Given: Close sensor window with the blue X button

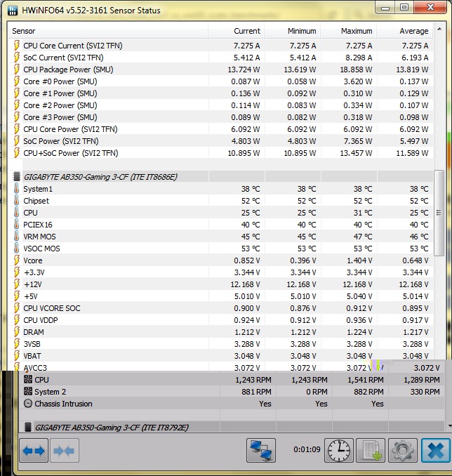Looking at the screenshot, I should pos(434,451).
